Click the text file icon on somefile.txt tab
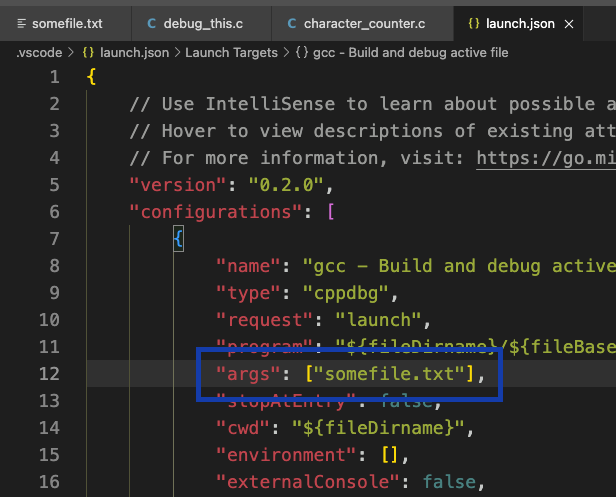 [x=21, y=22]
